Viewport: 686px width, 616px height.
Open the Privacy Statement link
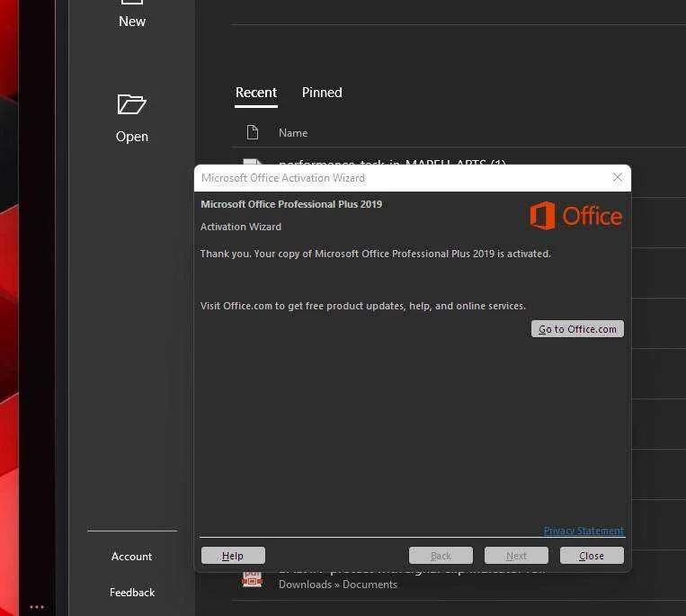[584, 531]
